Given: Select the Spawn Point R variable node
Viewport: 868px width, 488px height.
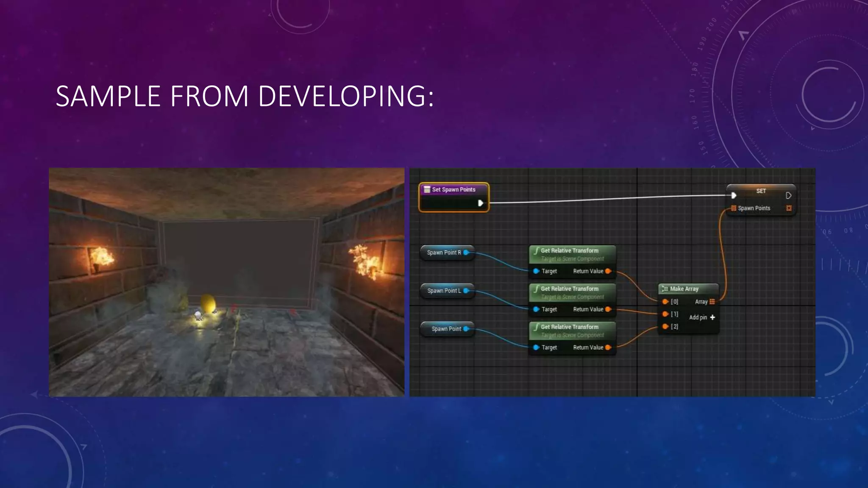Looking at the screenshot, I should pyautogui.click(x=444, y=252).
